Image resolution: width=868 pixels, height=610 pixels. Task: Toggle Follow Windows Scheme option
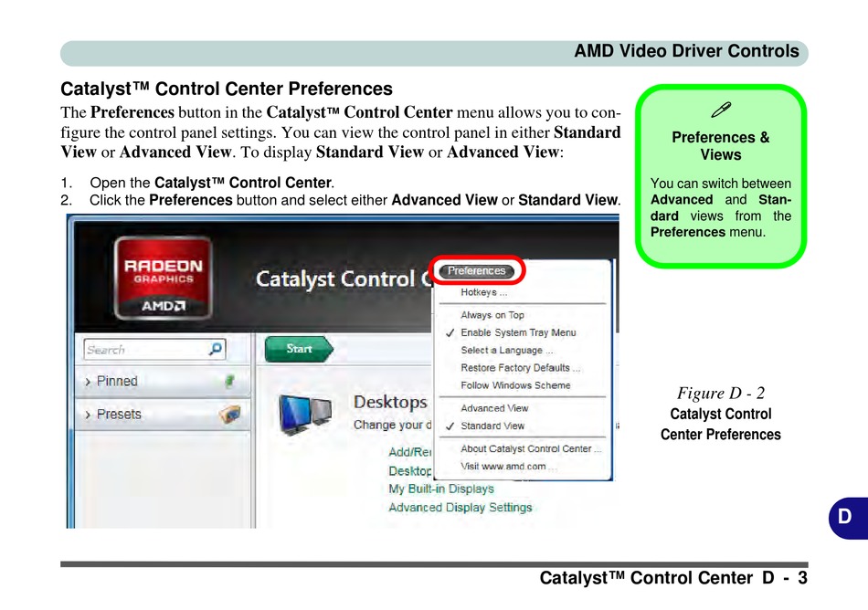pos(515,385)
